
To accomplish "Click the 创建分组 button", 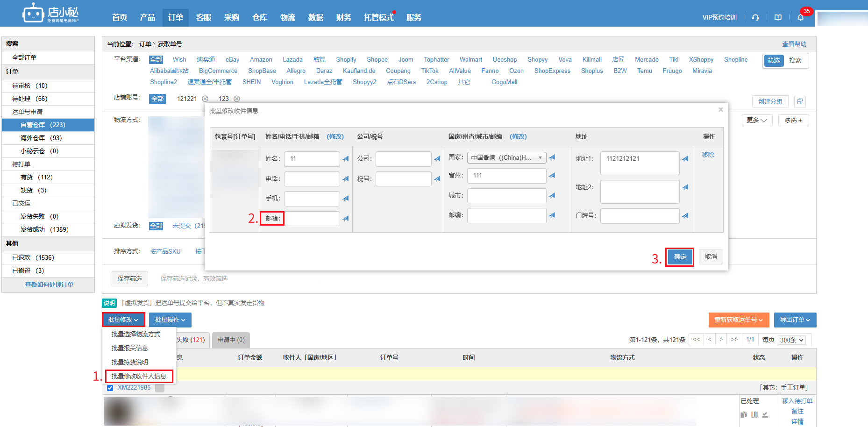I will (770, 101).
